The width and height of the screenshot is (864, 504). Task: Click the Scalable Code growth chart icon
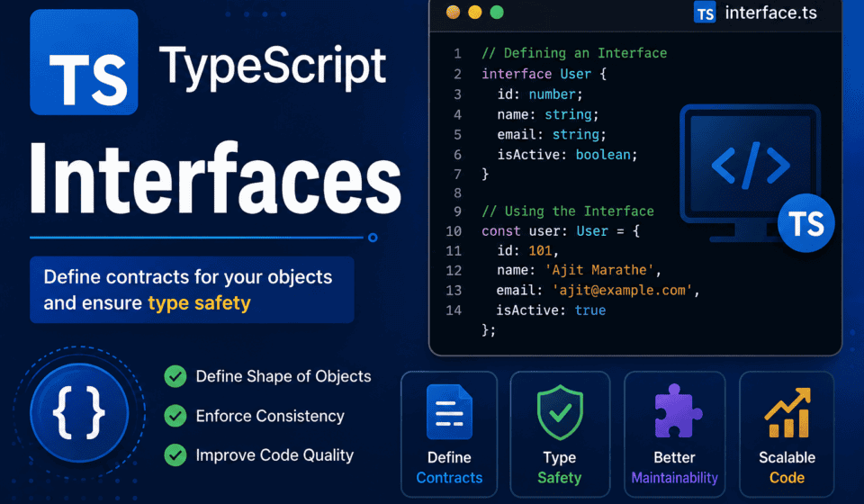click(788, 412)
